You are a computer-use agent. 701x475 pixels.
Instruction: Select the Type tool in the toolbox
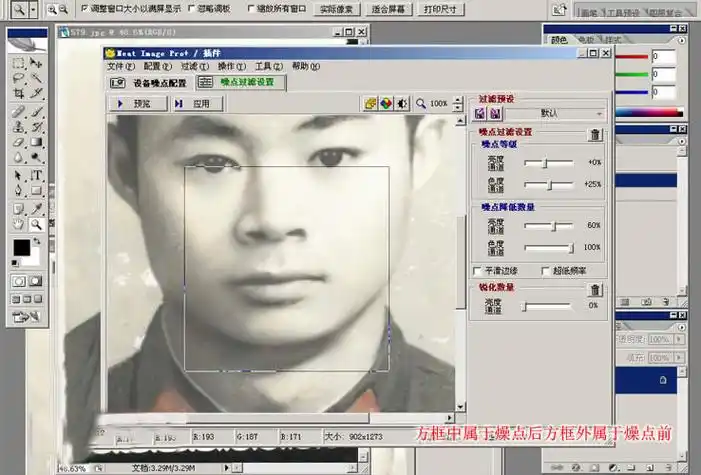[x=36, y=176]
